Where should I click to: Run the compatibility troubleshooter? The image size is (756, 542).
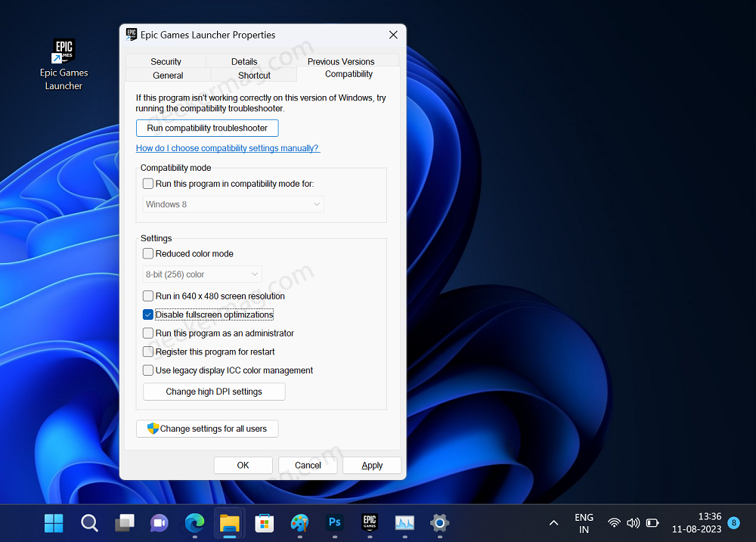click(x=207, y=128)
